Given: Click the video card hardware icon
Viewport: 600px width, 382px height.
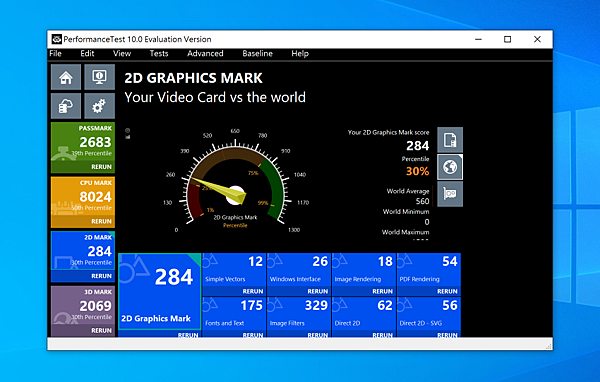Looking at the screenshot, I should (450, 194).
